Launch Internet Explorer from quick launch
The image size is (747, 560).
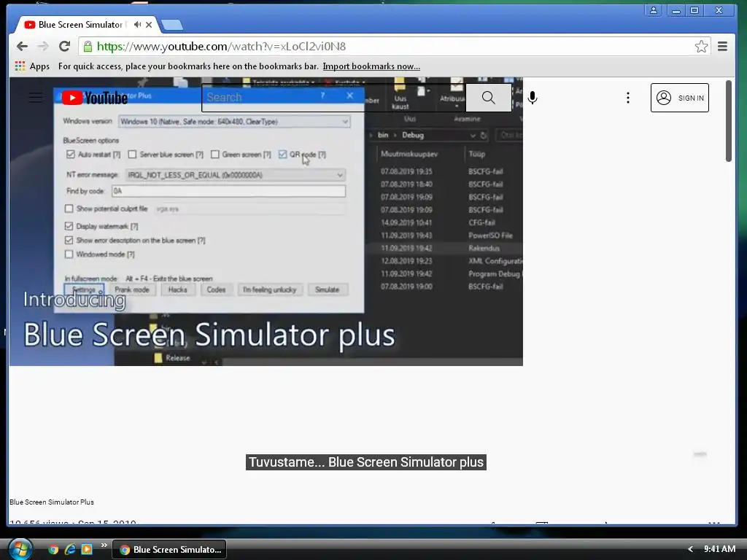[70, 549]
